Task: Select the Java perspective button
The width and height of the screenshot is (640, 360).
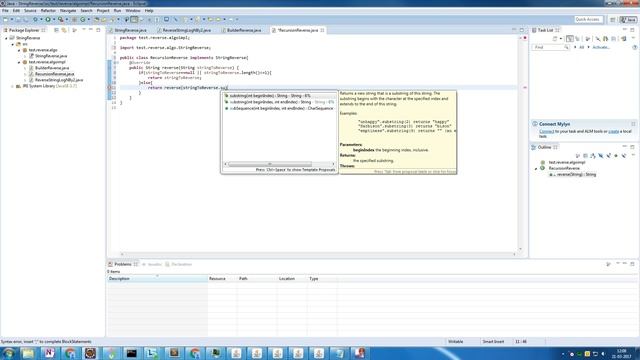Action: (x=628, y=20)
